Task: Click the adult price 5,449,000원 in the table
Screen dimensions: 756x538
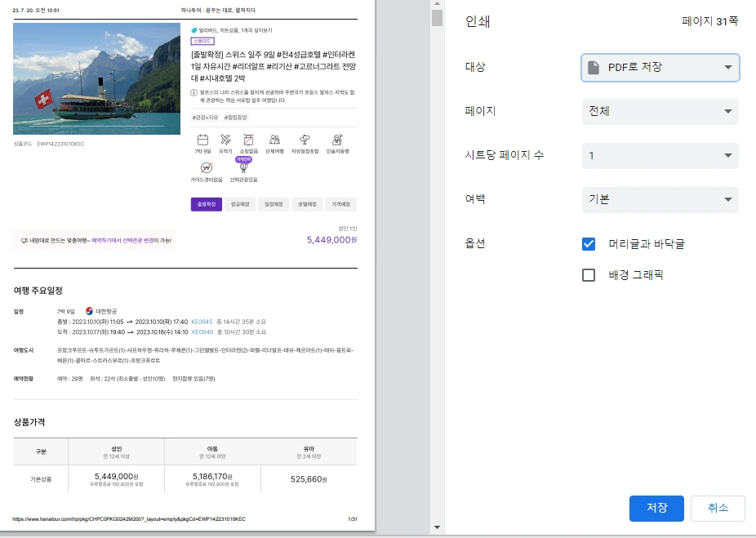Action: (x=116, y=476)
